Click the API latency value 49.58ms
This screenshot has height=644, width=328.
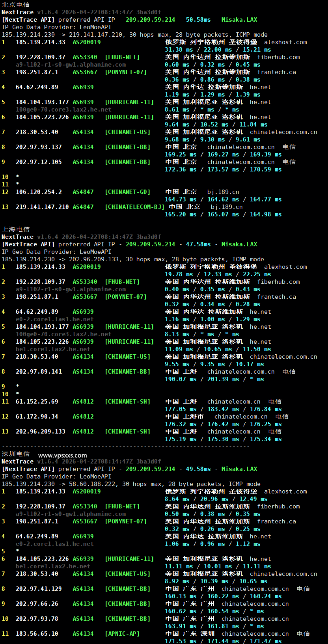pyautogui.click(x=198, y=469)
